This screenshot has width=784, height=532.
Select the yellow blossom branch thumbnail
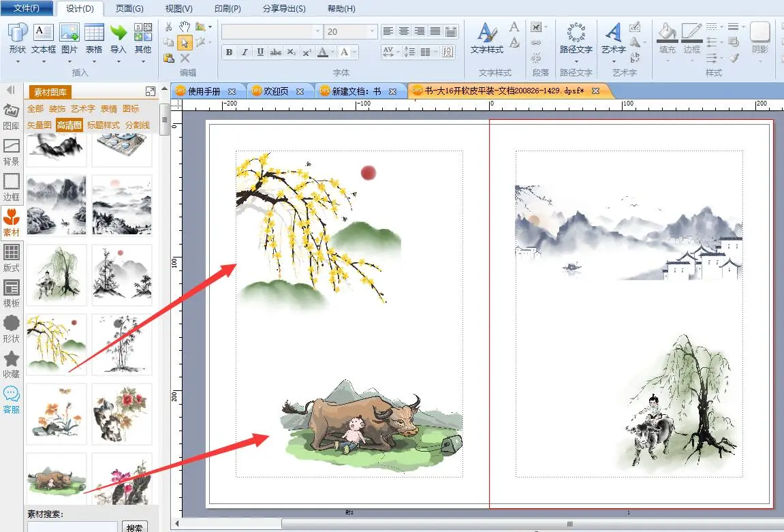(x=57, y=344)
